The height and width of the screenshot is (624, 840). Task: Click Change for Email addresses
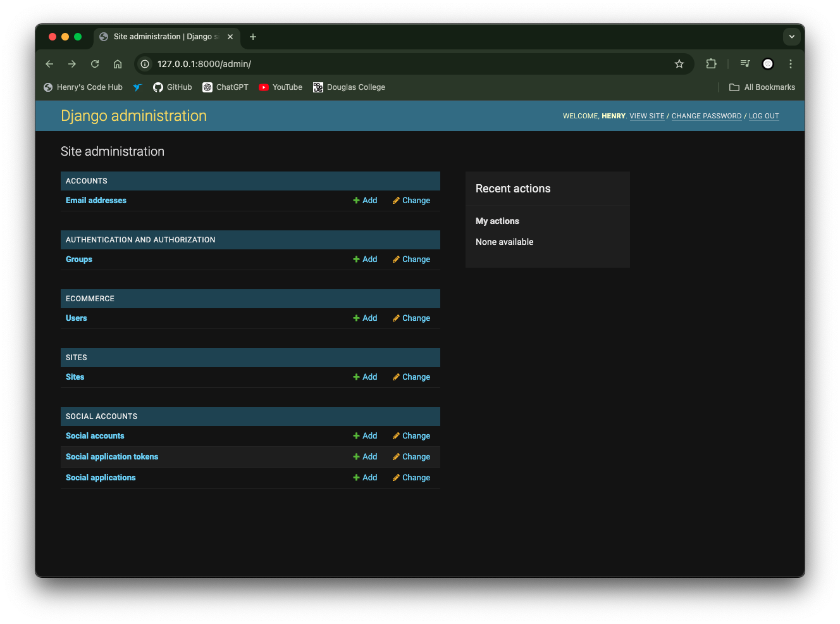pos(411,201)
